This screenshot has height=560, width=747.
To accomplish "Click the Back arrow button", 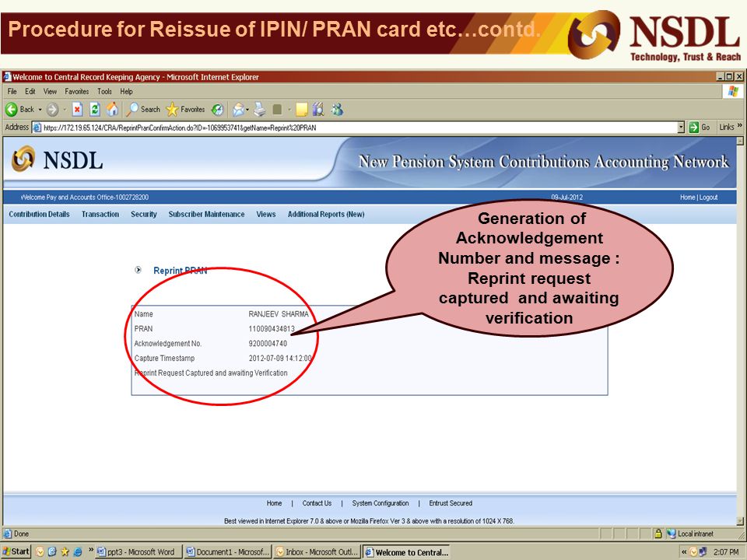I will [12, 110].
